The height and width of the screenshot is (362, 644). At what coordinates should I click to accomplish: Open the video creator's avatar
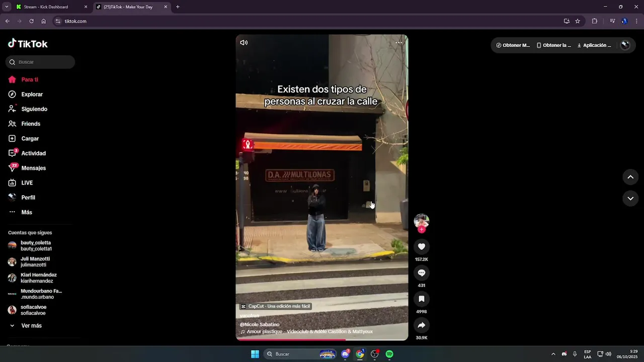click(x=422, y=221)
